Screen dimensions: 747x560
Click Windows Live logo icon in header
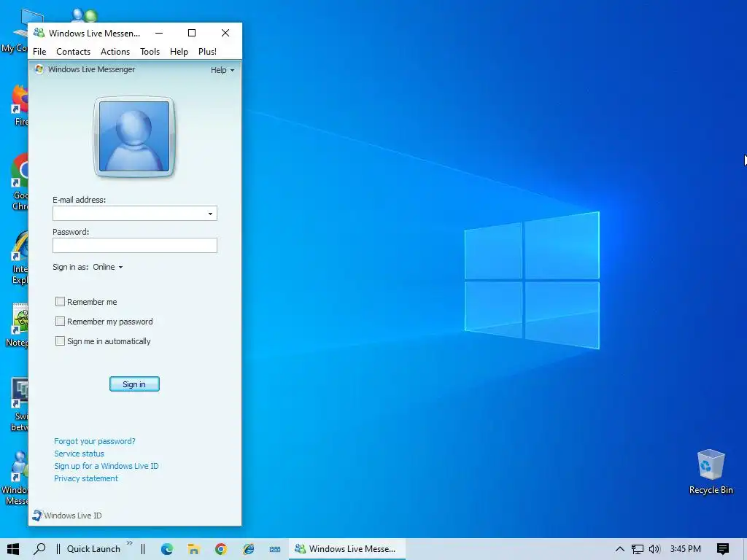tap(39, 69)
